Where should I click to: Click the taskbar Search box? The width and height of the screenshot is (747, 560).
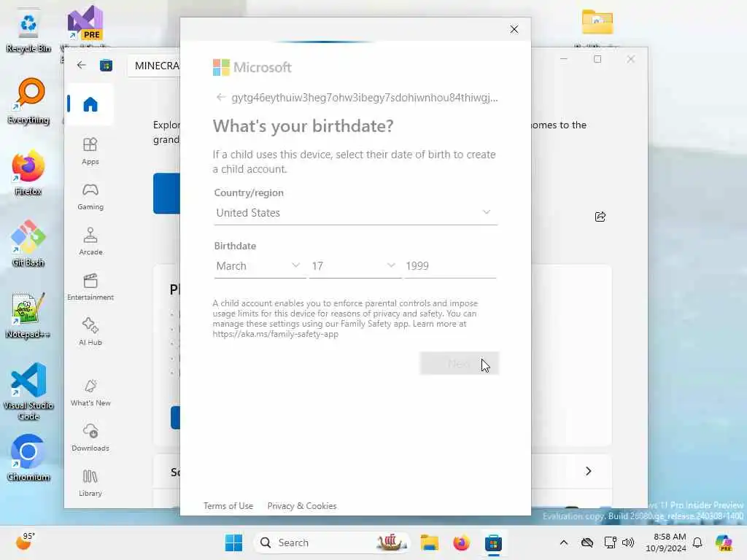(332, 542)
